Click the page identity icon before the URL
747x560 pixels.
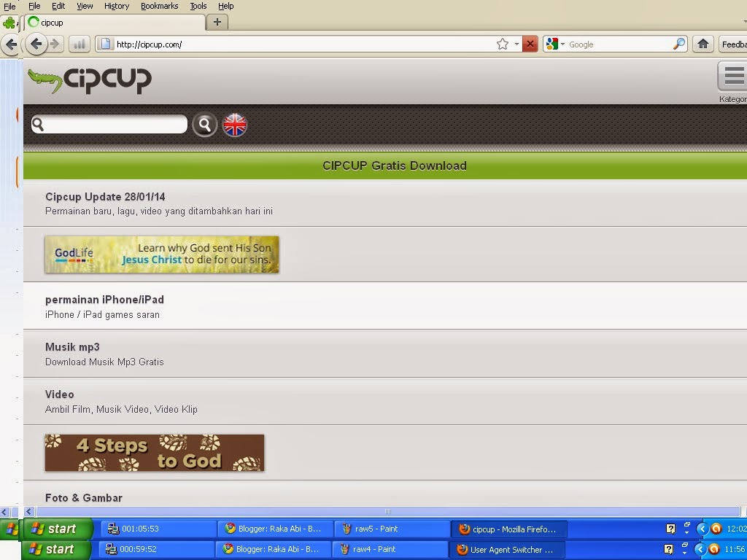click(106, 44)
